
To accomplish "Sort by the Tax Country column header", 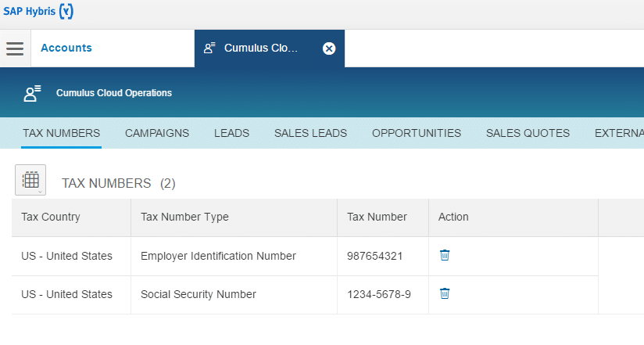I will (51, 217).
